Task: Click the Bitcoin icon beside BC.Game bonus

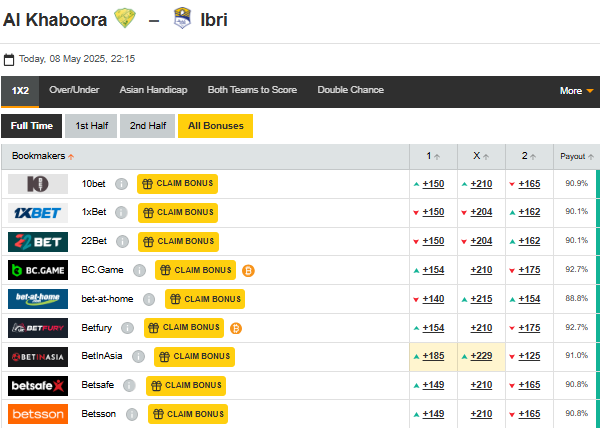Action: [x=248, y=270]
